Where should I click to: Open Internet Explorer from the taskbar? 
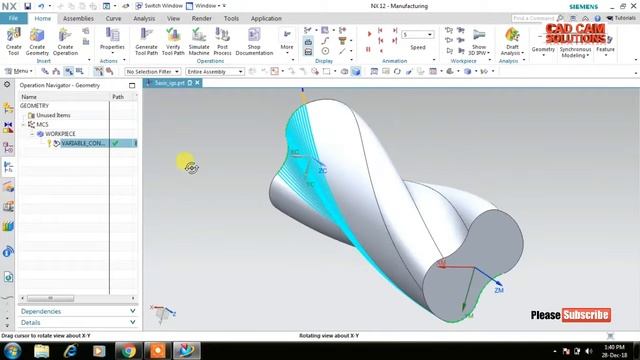[x=70, y=351]
